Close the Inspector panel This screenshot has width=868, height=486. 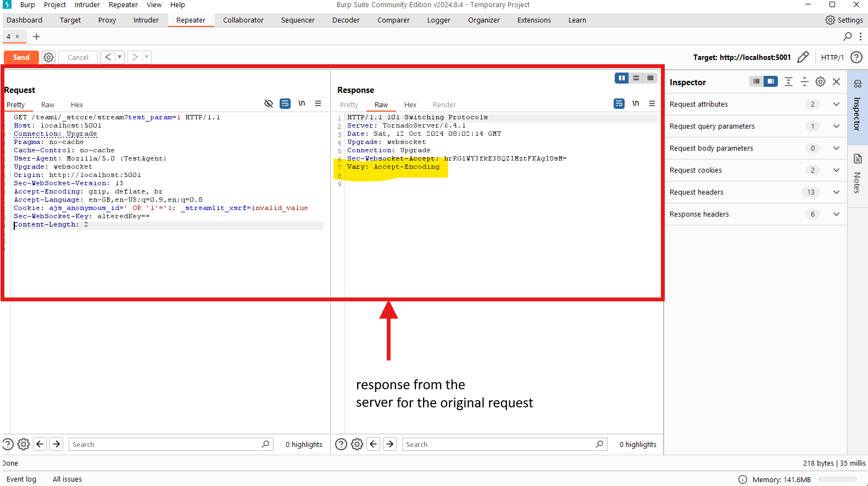coord(837,81)
